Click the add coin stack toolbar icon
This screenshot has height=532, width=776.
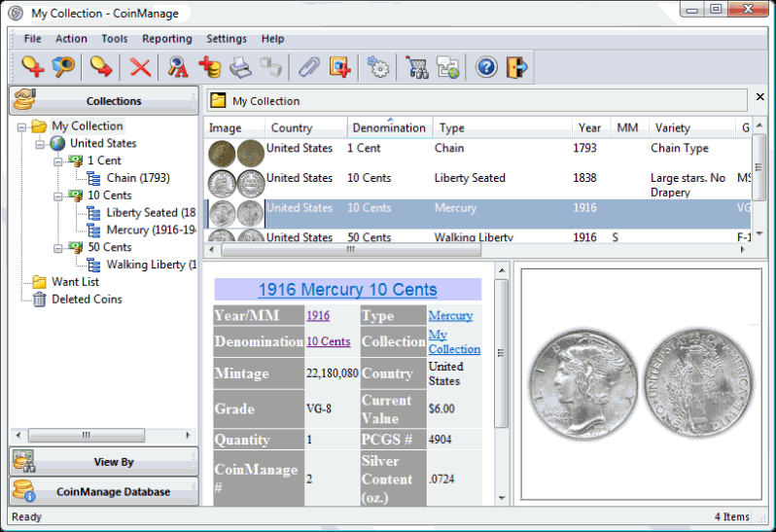click(x=210, y=67)
